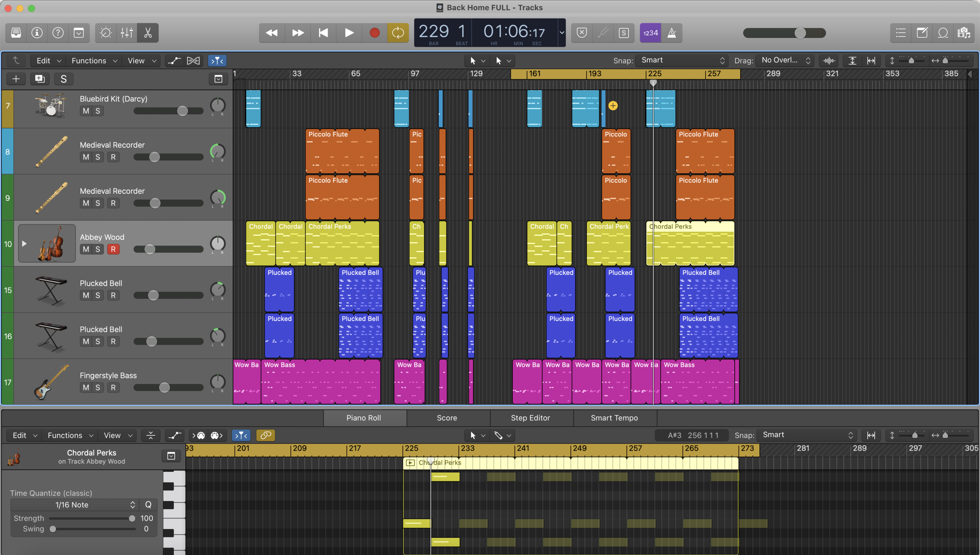980x555 pixels.
Task: Switch to the Score tab
Action: pyautogui.click(x=447, y=418)
